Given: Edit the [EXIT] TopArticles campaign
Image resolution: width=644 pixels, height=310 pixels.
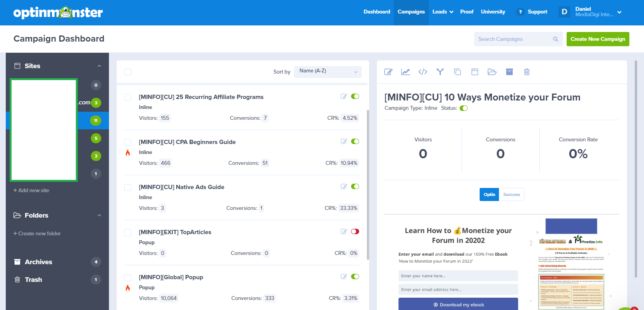Looking at the screenshot, I should tap(344, 231).
